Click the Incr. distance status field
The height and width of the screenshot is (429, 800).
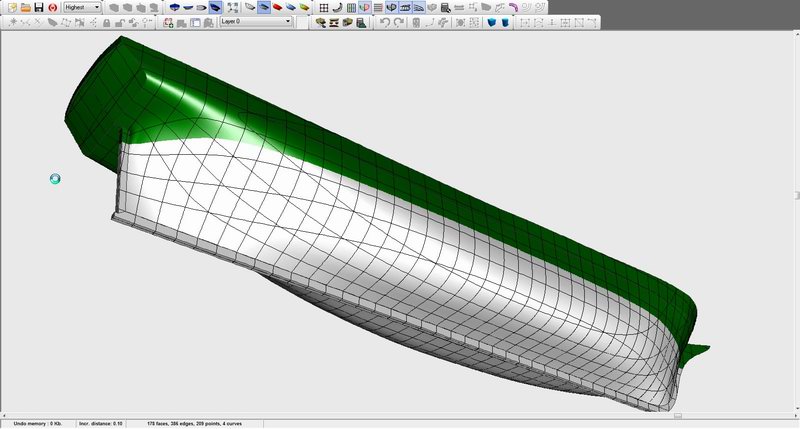[99, 424]
